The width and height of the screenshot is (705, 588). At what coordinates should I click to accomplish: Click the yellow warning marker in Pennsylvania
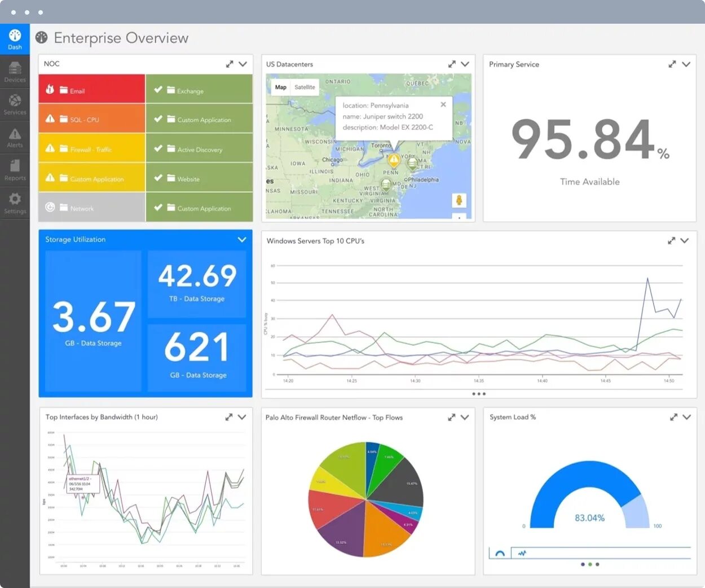coord(394,161)
